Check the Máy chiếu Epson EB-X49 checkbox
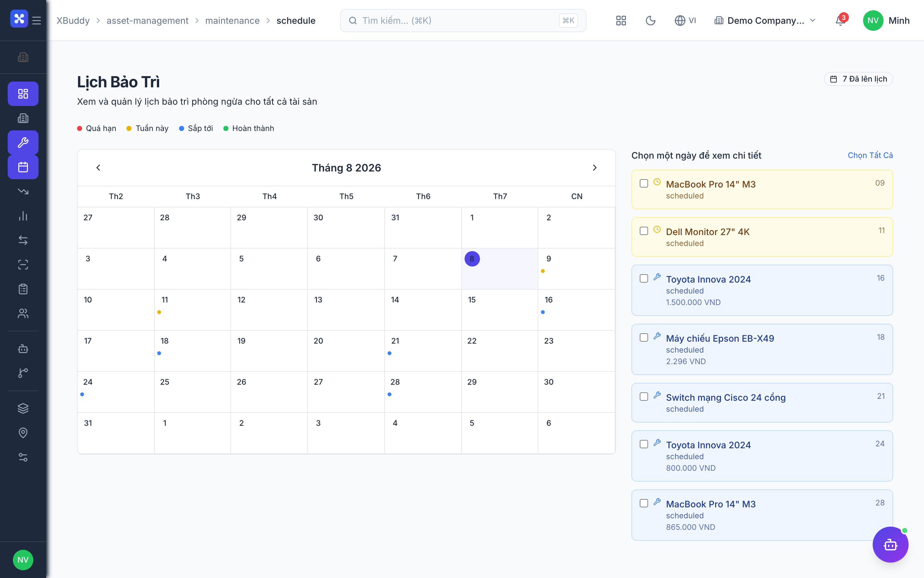Screen dimensions: 924x578 click(x=644, y=337)
